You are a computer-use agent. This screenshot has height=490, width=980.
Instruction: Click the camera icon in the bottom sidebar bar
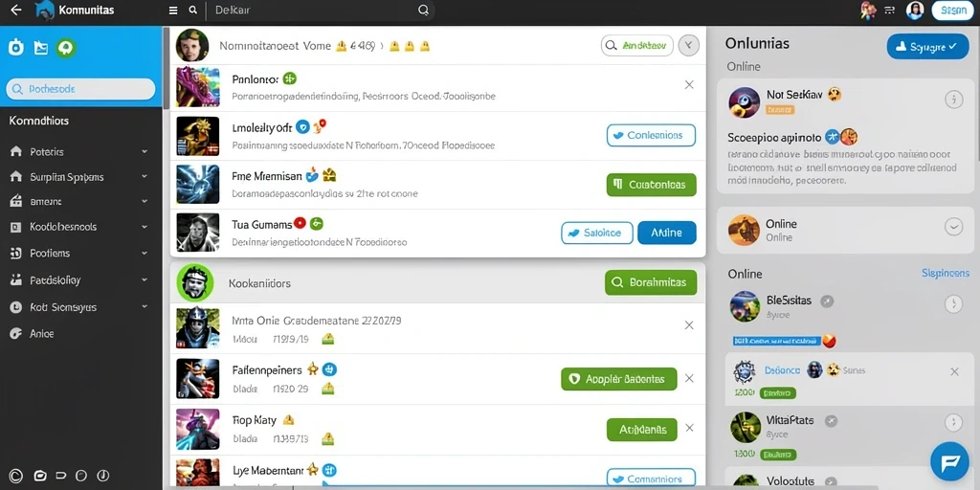pyautogui.click(x=40, y=476)
